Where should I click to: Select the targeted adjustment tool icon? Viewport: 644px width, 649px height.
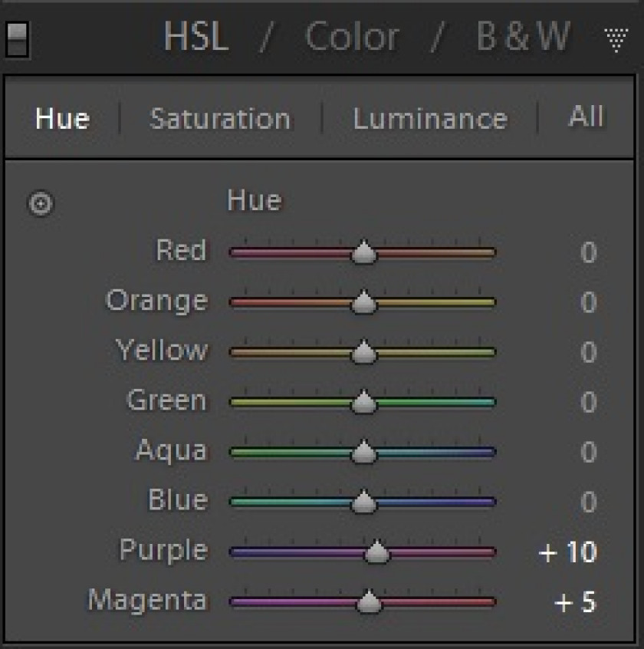click(x=41, y=203)
